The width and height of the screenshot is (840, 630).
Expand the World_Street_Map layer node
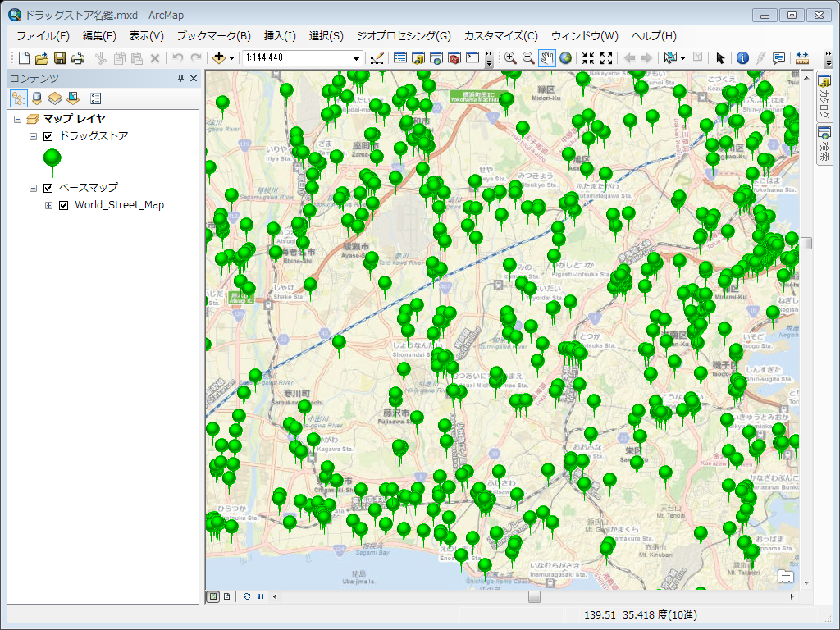[48, 205]
